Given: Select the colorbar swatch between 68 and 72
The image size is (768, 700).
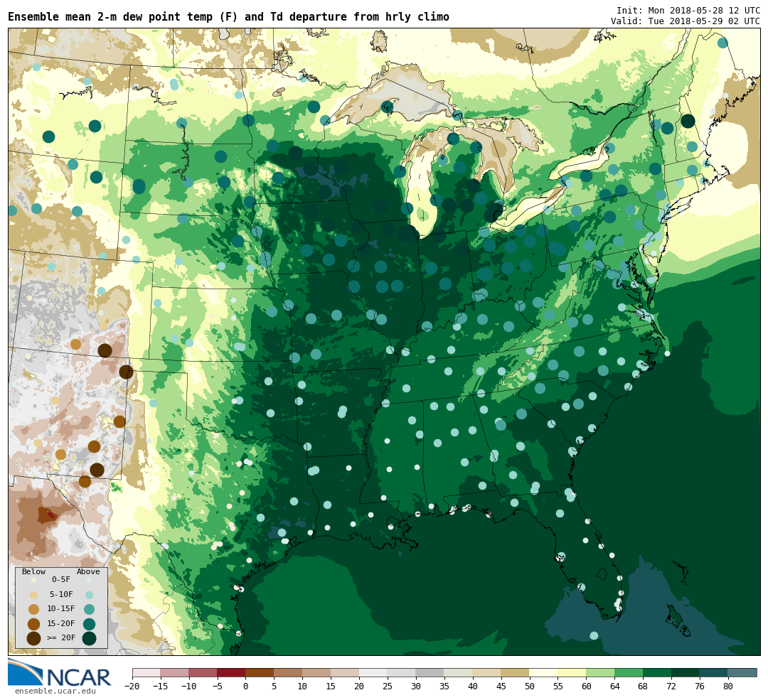Looking at the screenshot, I should pos(657,672).
